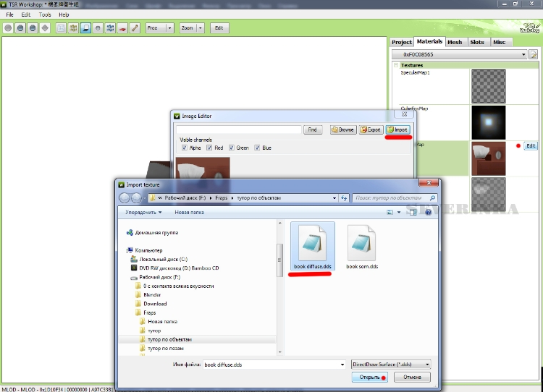Click Browse in the Image Editor
The width and height of the screenshot is (543, 392).
pos(343,129)
